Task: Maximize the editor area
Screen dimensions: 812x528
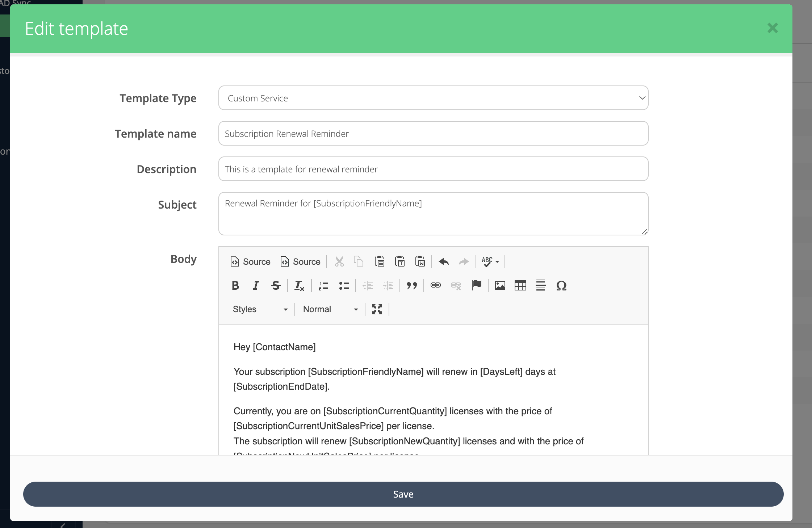Action: (377, 309)
